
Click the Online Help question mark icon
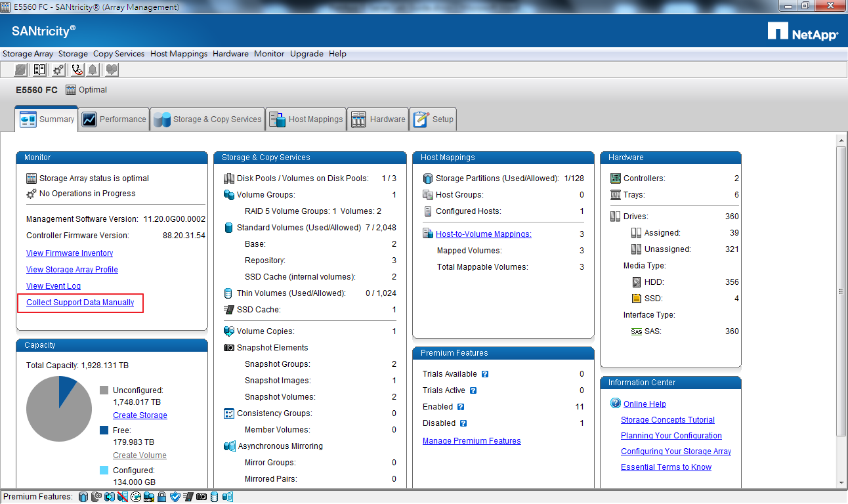pos(615,403)
